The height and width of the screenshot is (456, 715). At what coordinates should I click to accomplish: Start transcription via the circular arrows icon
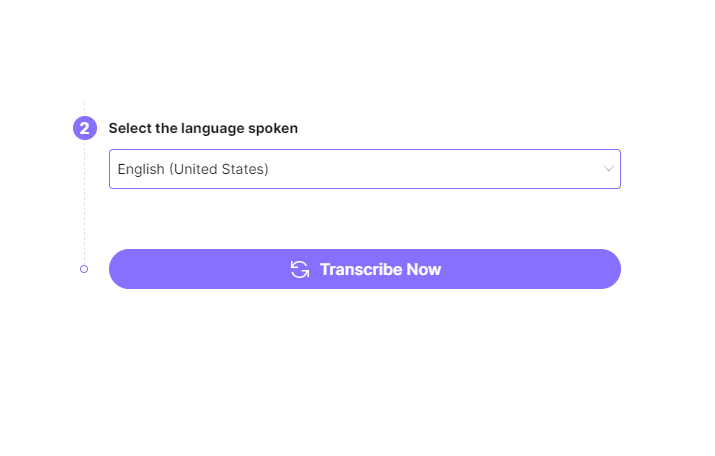click(299, 269)
